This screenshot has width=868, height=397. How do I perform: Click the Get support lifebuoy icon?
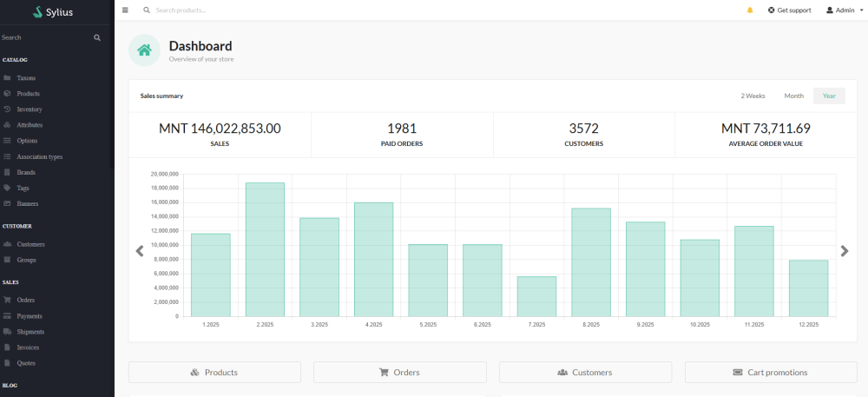tap(771, 10)
